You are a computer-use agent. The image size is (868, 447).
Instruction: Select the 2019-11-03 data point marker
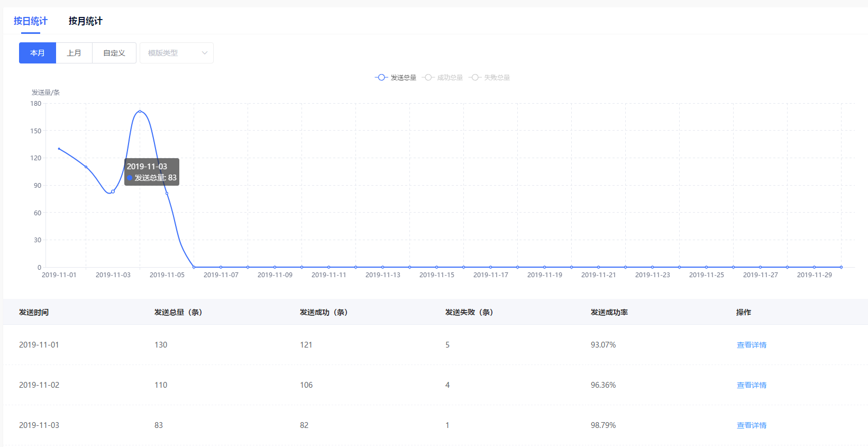(113, 191)
